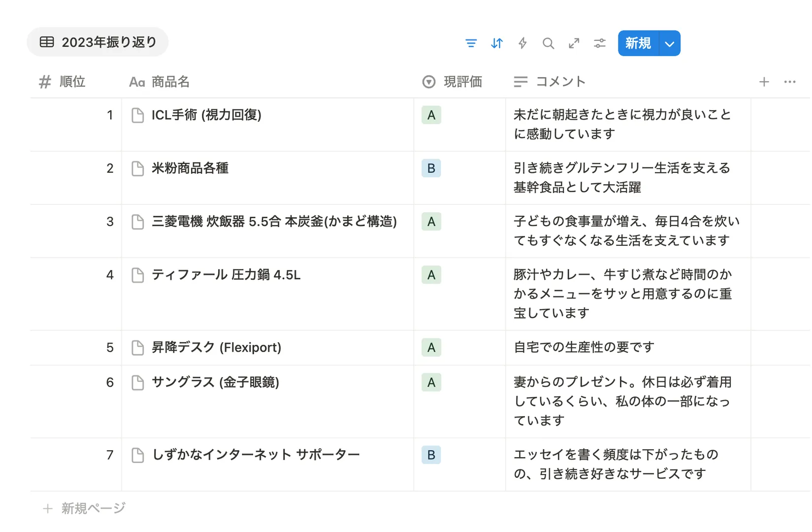Open the three-dot column options menu
The image size is (812, 532).
[x=789, y=82]
